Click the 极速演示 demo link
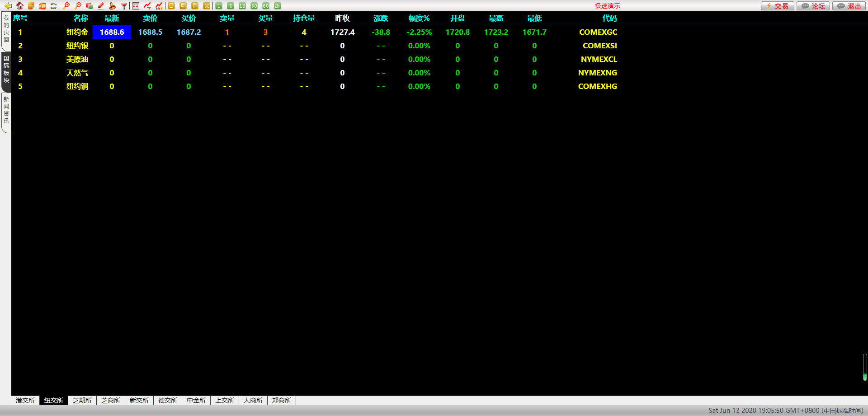The height and width of the screenshot is (416, 868). (x=608, y=6)
